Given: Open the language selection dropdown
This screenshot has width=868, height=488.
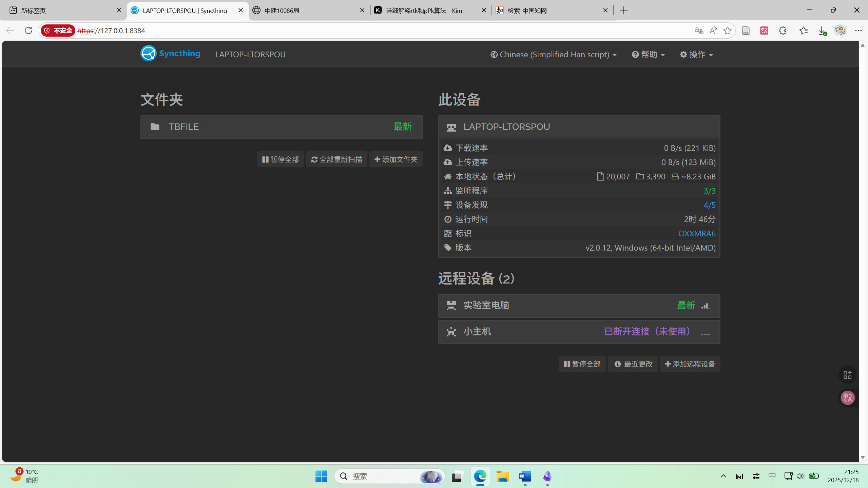Looking at the screenshot, I should [x=554, y=54].
